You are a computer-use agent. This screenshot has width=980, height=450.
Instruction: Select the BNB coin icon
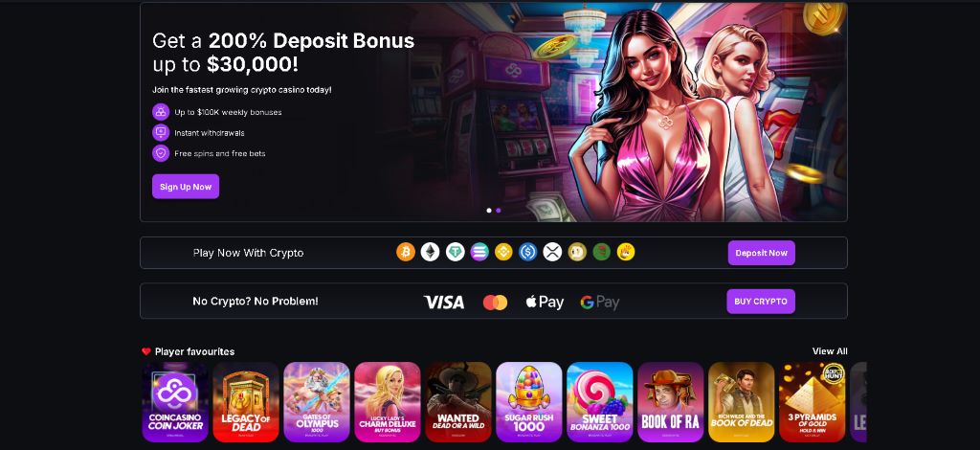tap(503, 252)
